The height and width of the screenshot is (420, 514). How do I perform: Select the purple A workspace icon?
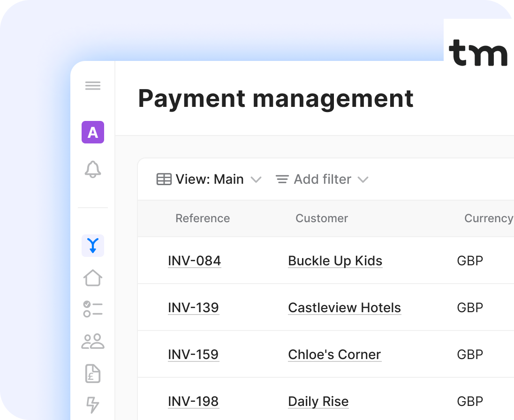click(x=93, y=133)
